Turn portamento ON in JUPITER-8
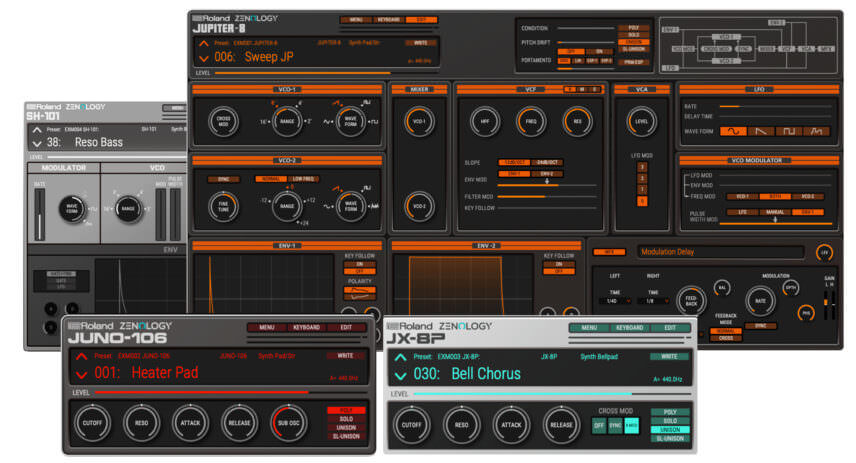This screenshot has width=856, height=463. click(x=599, y=51)
